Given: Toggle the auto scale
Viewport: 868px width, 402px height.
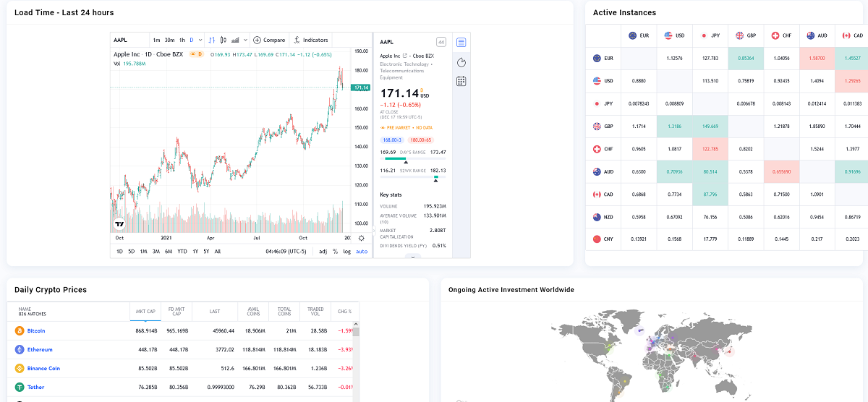Looking at the screenshot, I should tap(362, 252).
